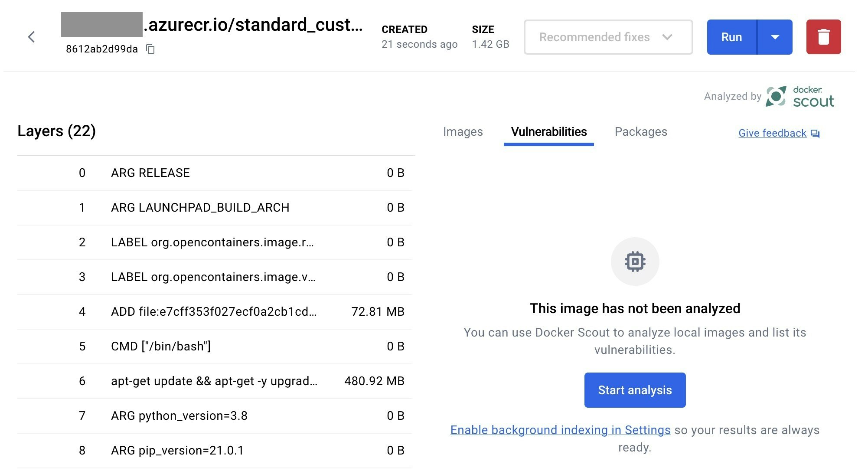Navigate back with the left chevron arrow
868x471 pixels.
[32, 36]
